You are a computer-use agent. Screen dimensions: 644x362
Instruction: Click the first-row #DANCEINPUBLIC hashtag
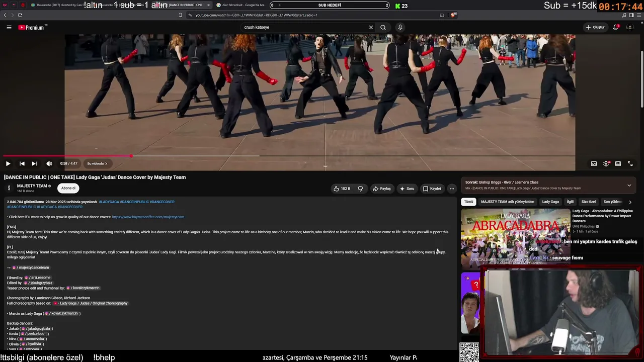point(133,202)
